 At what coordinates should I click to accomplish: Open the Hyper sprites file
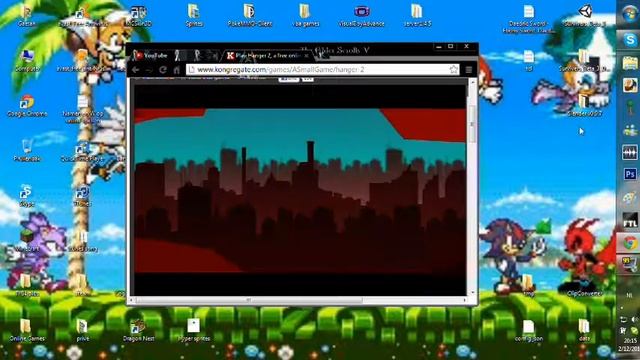click(x=194, y=331)
